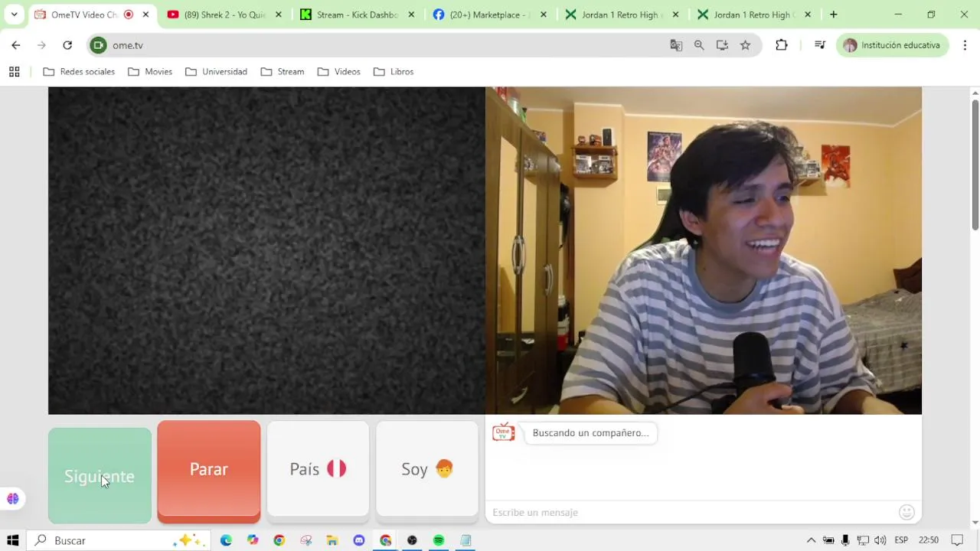Open Microsoft Edge from the taskbar

coord(226,540)
